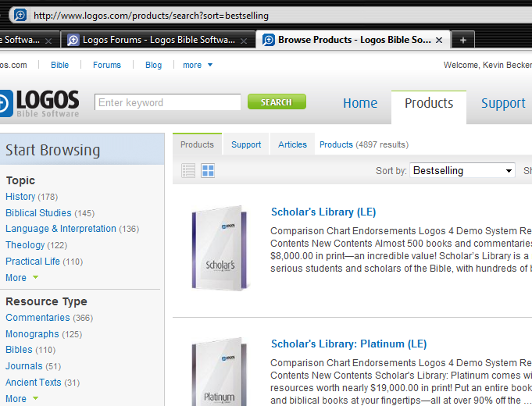Filter by Bibles resource type
Screen dimensions: 532x406
(19, 350)
